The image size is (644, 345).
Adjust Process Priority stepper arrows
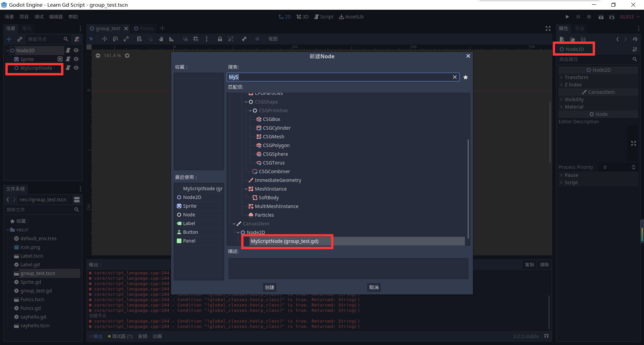634,167
